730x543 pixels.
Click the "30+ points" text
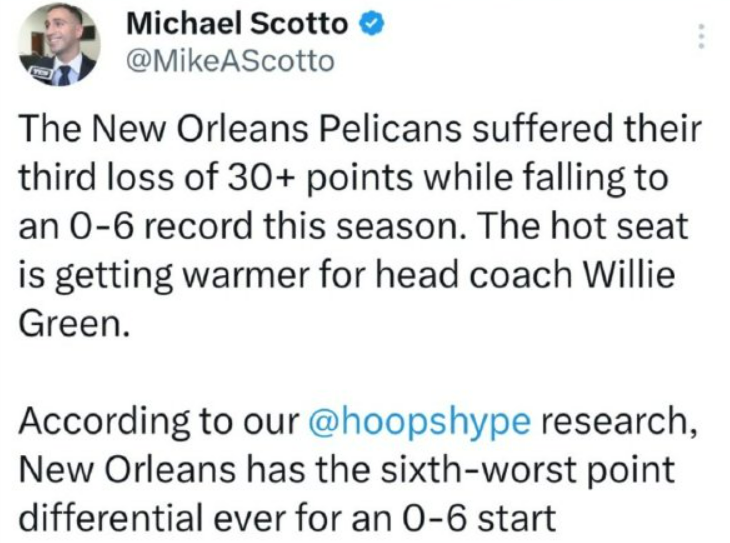(330, 177)
